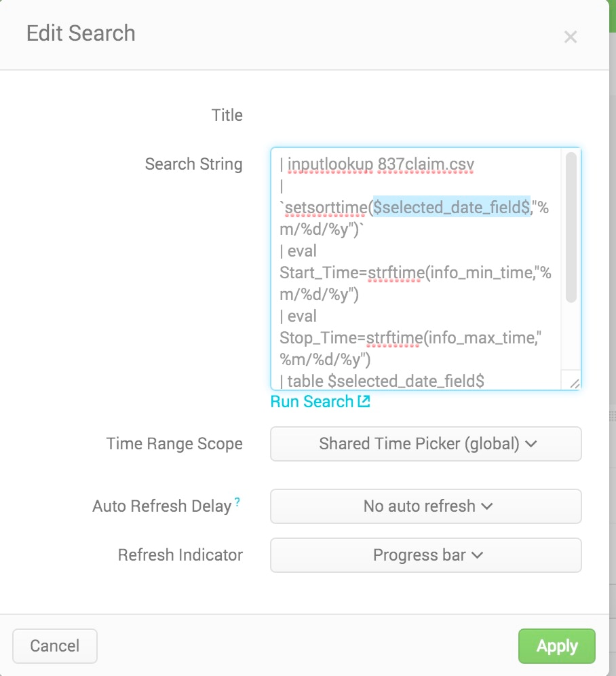This screenshot has width=616, height=676.
Task: Open the Progress bar refresh indicator dropdown
Action: tap(426, 555)
